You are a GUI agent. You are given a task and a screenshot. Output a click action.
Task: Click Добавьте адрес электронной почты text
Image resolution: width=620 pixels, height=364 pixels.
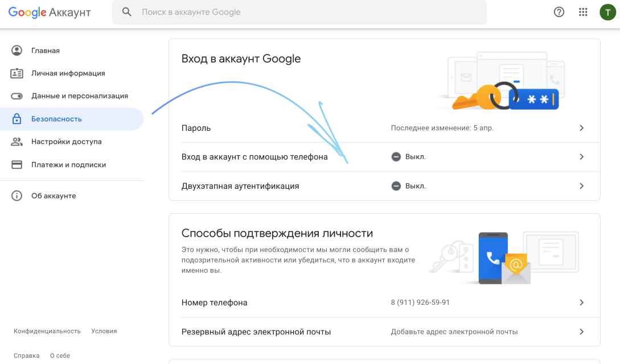click(454, 332)
